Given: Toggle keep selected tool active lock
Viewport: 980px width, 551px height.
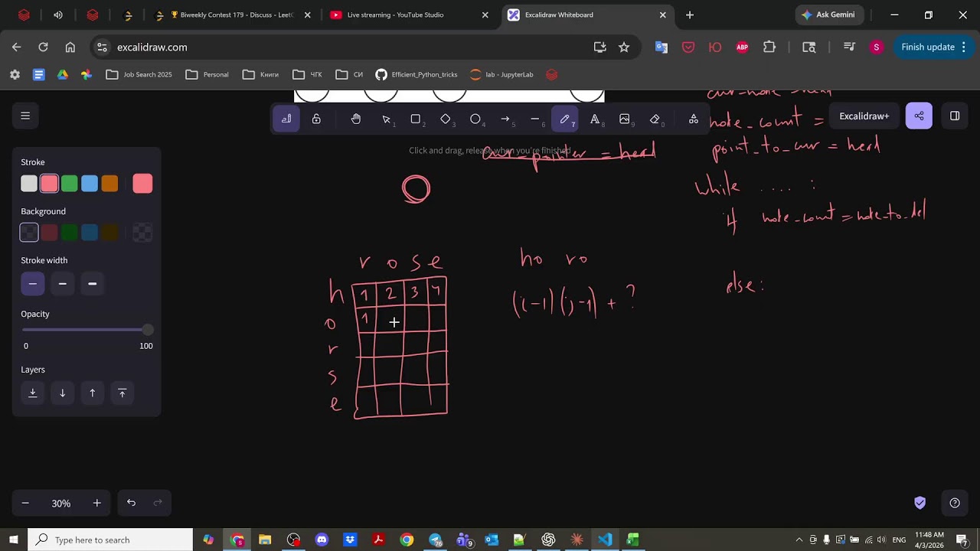Looking at the screenshot, I should [316, 119].
